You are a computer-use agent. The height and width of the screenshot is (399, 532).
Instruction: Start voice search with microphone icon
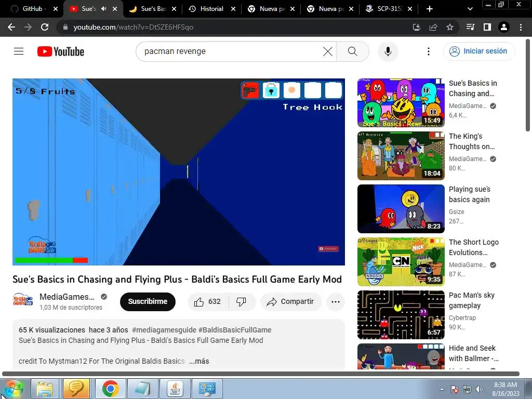coord(388,51)
